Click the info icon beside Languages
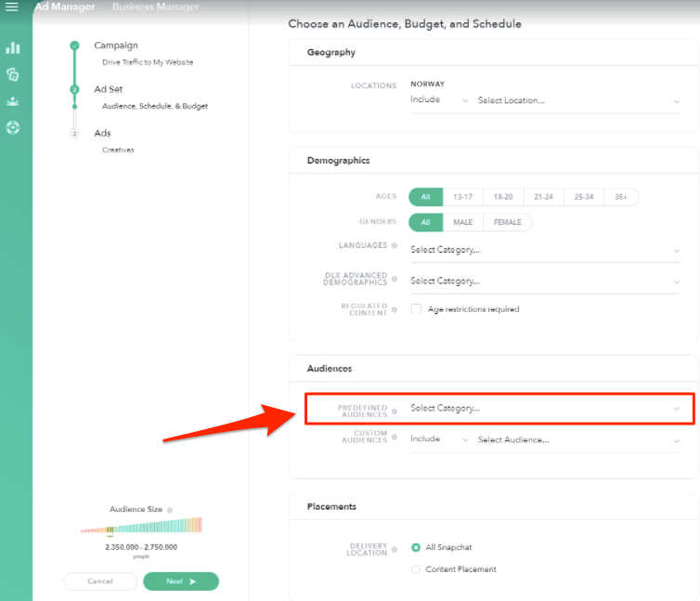This screenshot has width=700, height=601. 395,246
